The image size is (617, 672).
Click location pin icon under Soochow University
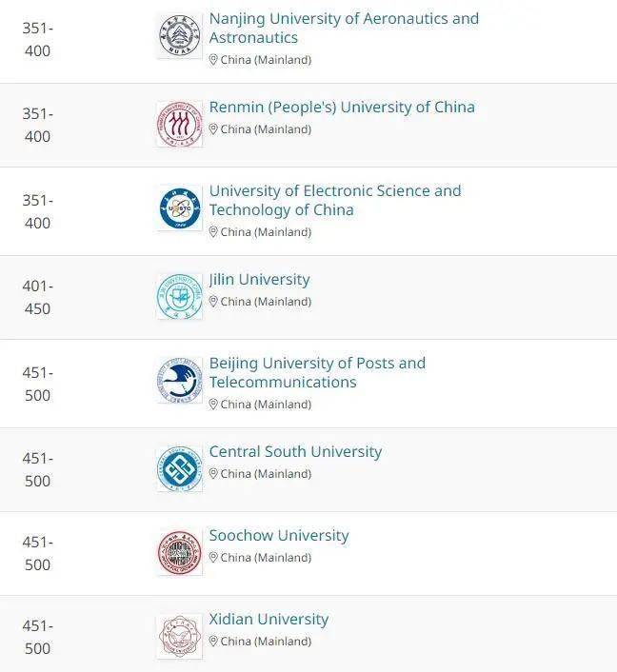(213, 558)
